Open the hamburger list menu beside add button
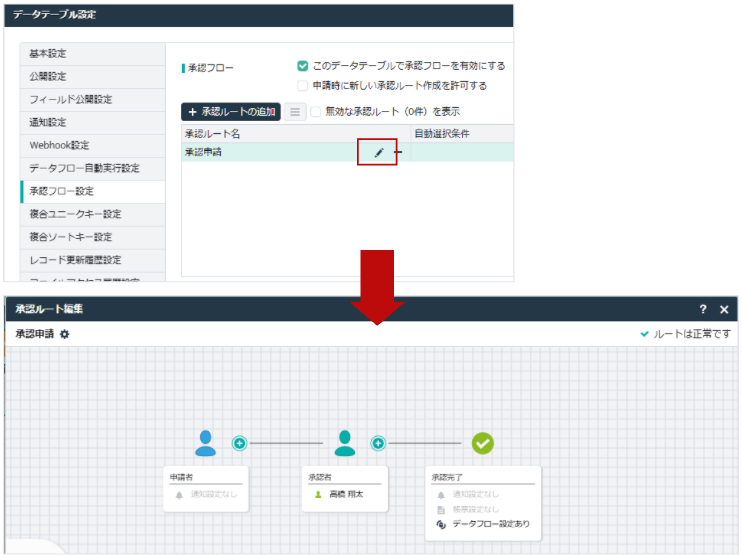This screenshot has width=742, height=556. click(x=295, y=112)
